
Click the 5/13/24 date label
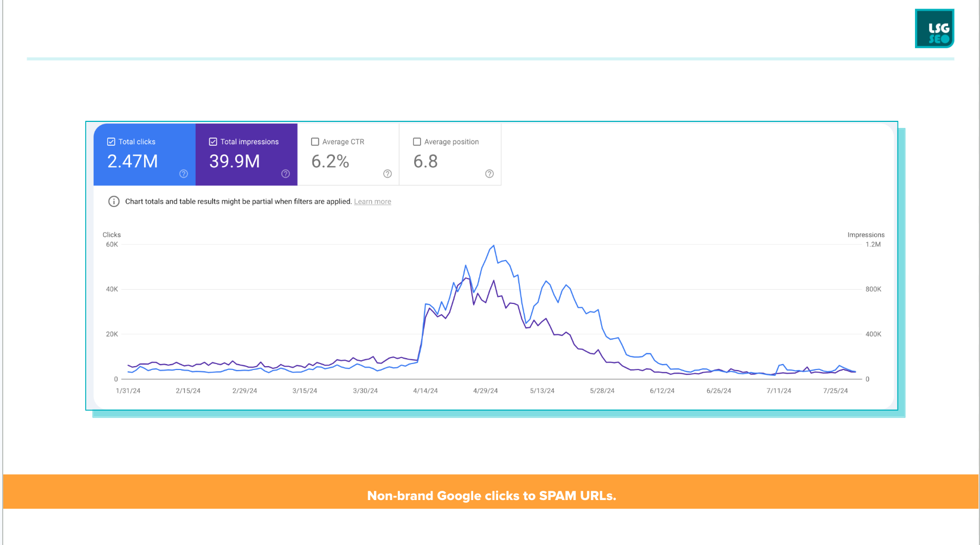[542, 391]
